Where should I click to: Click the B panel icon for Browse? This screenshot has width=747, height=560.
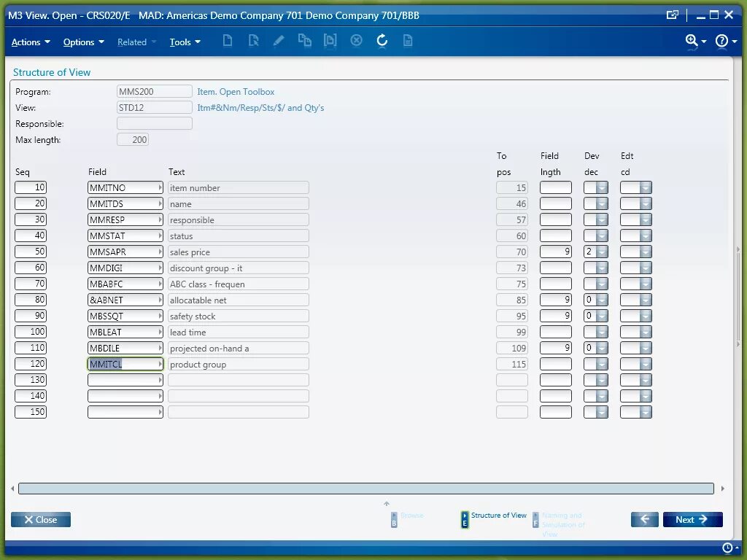[394, 519]
